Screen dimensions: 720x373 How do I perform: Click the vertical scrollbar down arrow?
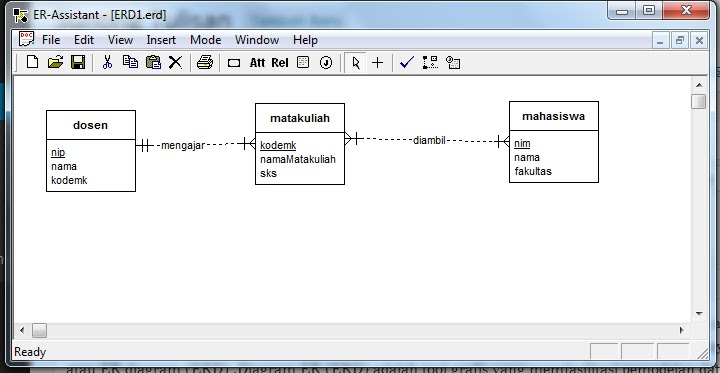pyautogui.click(x=699, y=314)
